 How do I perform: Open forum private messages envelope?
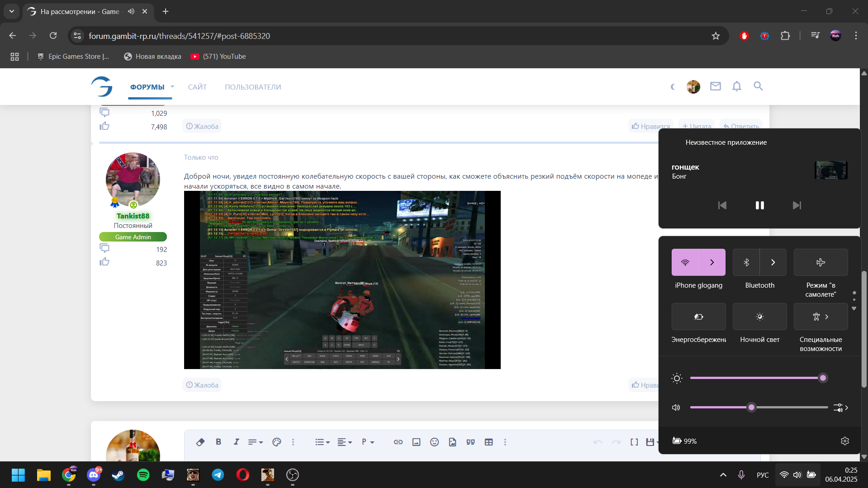715,86
